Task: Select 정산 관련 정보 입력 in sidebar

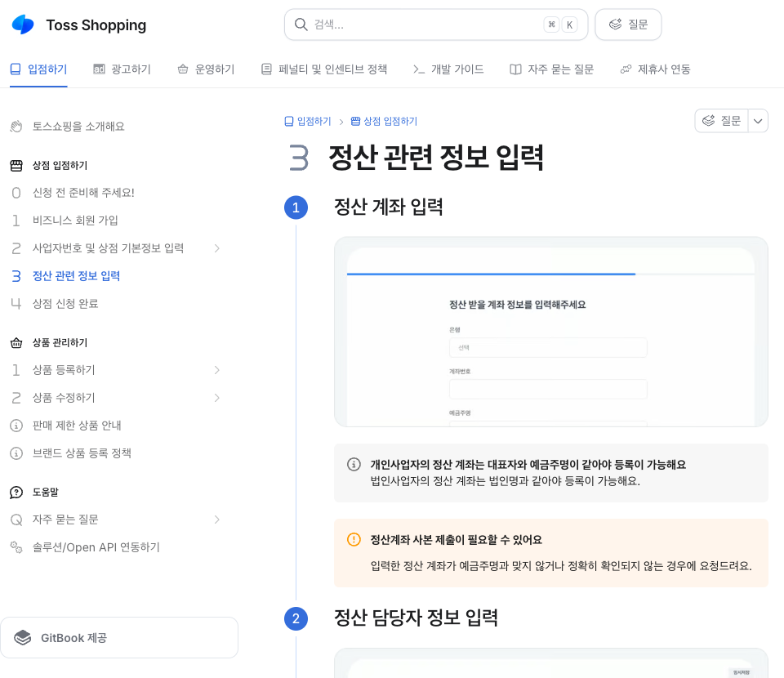Action: 76,276
